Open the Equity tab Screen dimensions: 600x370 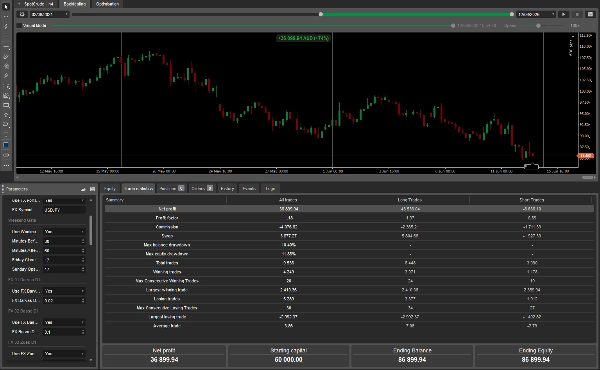(x=110, y=189)
